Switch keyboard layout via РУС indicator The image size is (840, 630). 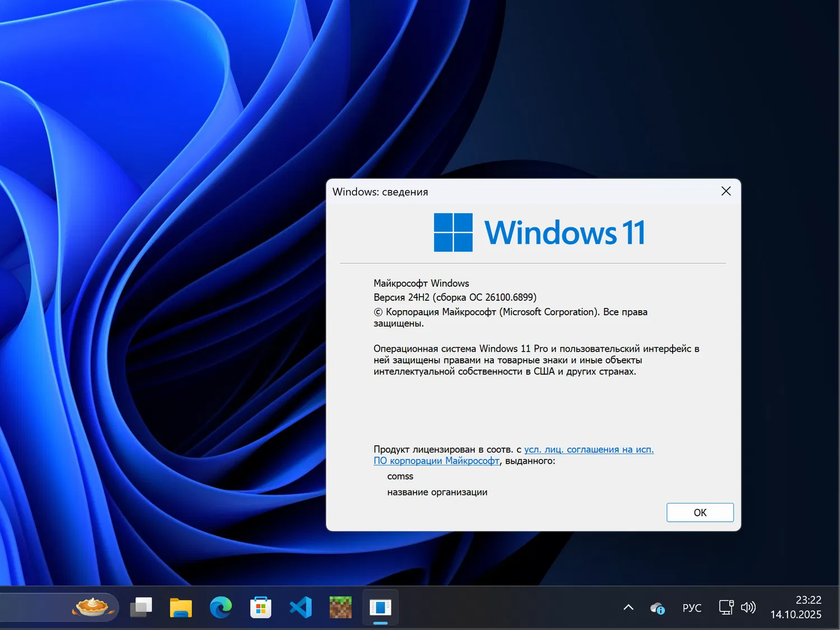point(692,607)
